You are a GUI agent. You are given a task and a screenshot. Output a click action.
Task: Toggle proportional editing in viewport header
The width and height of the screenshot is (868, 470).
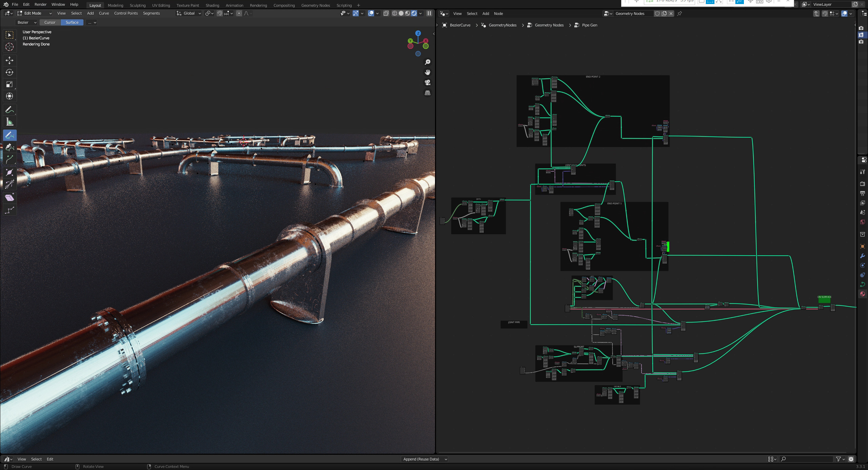coord(239,13)
